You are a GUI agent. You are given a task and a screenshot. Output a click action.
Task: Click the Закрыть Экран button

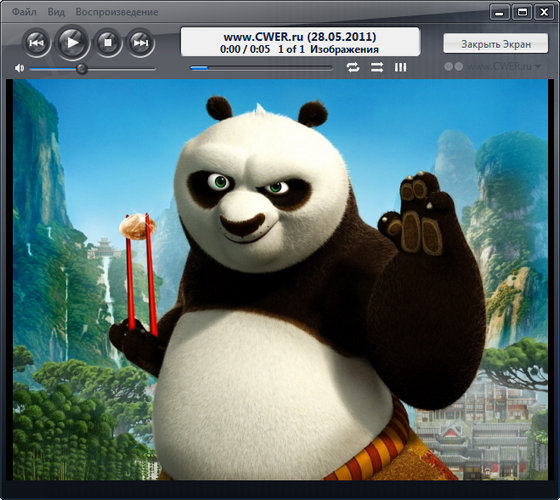point(496,44)
